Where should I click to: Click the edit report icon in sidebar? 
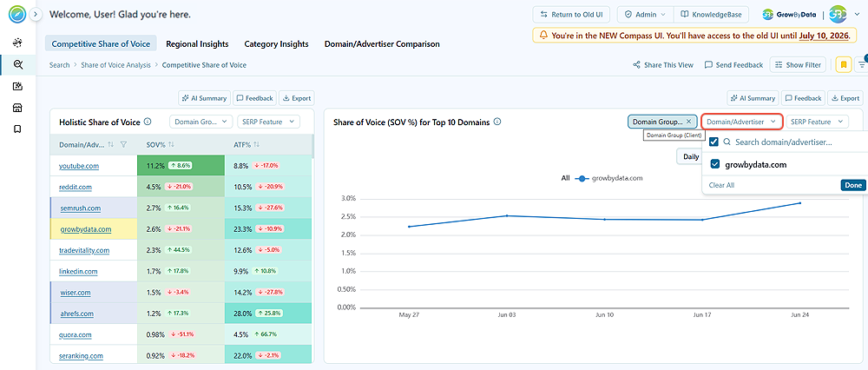tap(17, 86)
